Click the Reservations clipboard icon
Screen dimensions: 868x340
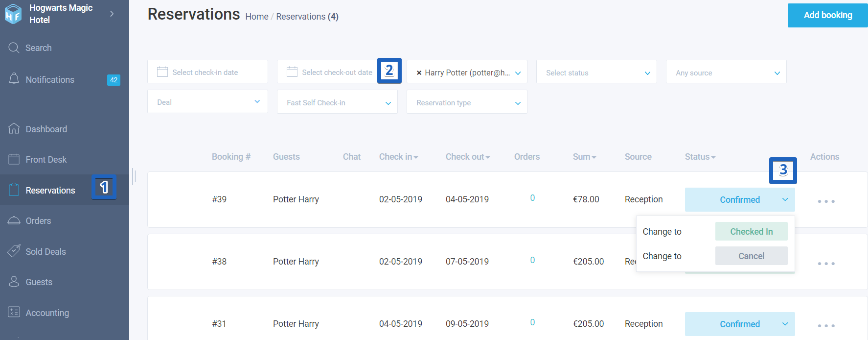coord(14,190)
